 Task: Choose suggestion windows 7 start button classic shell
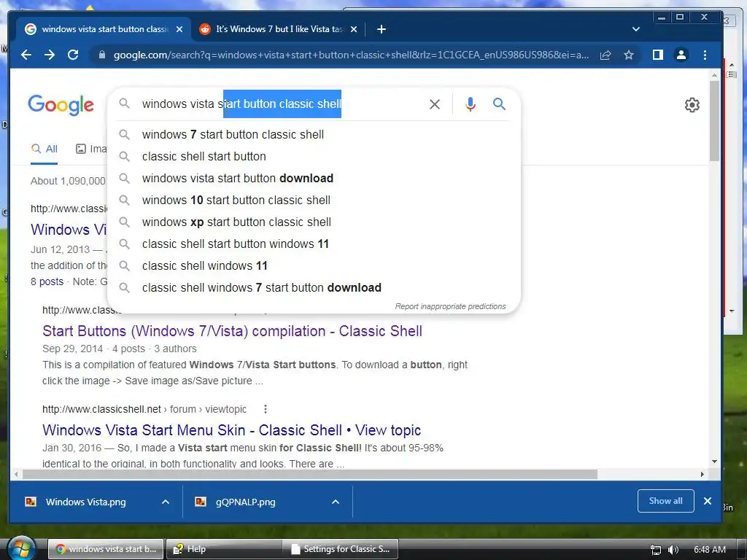pos(314,135)
